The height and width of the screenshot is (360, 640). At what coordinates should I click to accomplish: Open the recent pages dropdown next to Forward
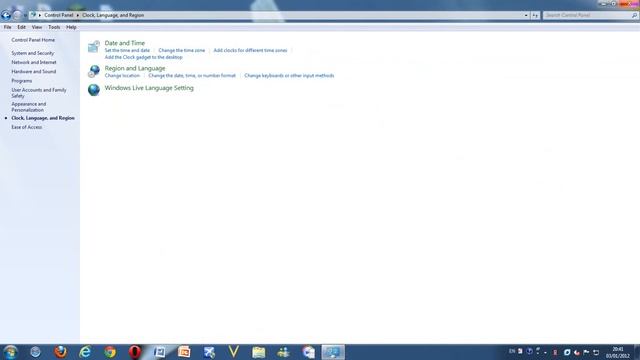tap(25, 16)
